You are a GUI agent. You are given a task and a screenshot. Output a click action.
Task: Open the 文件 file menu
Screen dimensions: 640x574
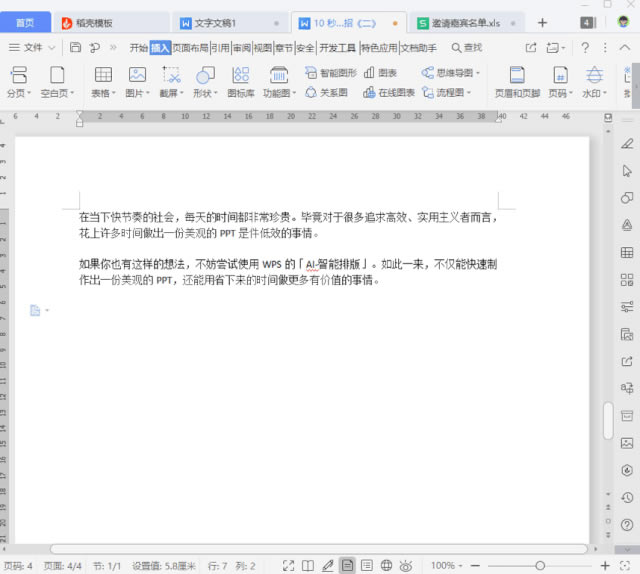pyautogui.click(x=32, y=48)
